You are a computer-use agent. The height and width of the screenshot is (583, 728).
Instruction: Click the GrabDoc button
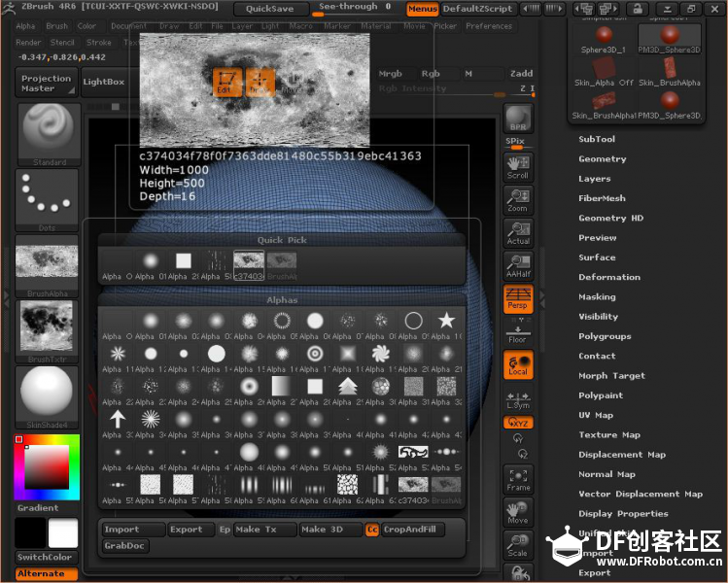tap(125, 546)
